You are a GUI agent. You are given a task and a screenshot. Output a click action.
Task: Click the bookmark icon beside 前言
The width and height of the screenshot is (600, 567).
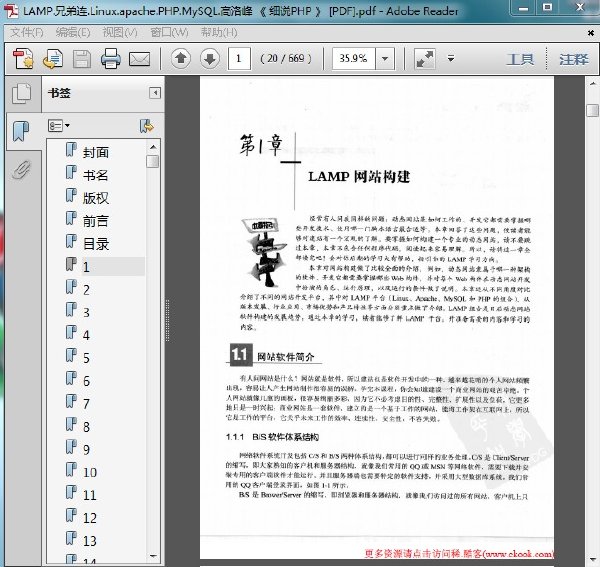pos(71,218)
